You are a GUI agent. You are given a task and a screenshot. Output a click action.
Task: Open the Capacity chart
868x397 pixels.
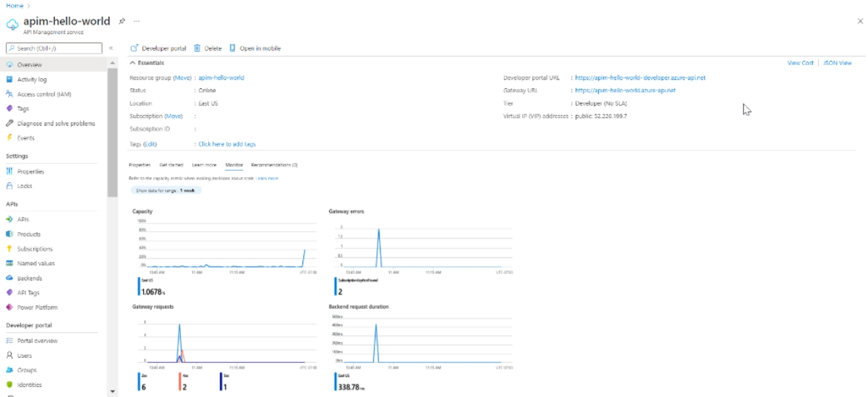click(226, 247)
